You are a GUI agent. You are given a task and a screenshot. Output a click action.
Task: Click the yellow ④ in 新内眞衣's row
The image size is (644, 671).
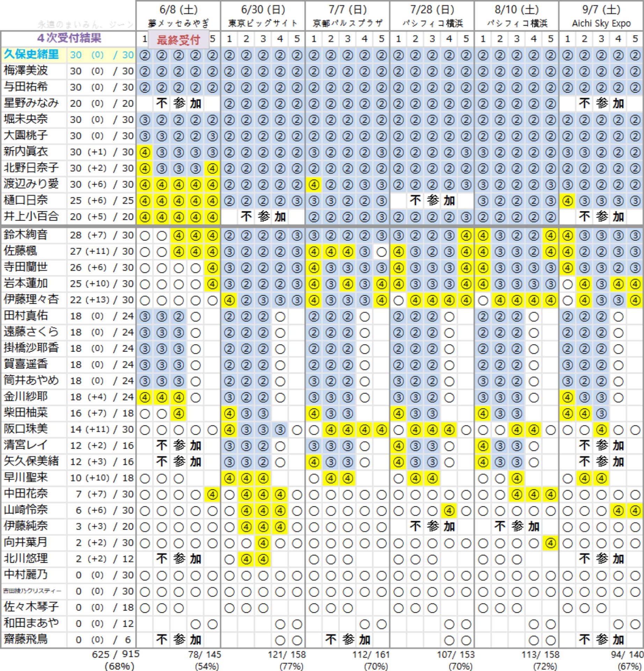[x=145, y=152]
